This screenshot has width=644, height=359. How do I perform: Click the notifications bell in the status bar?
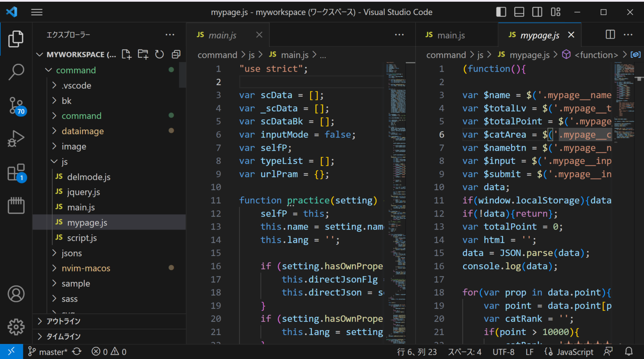click(x=628, y=351)
